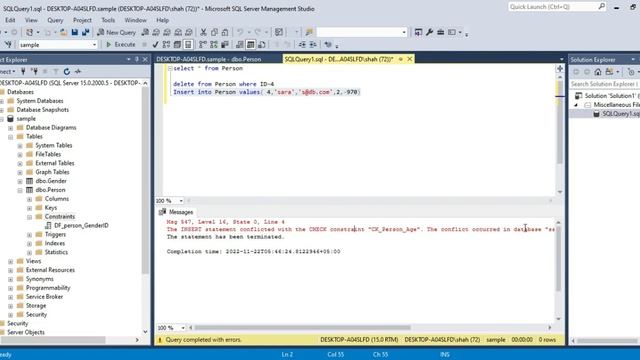Close the SQLQuery1.sql tab

coord(409,59)
